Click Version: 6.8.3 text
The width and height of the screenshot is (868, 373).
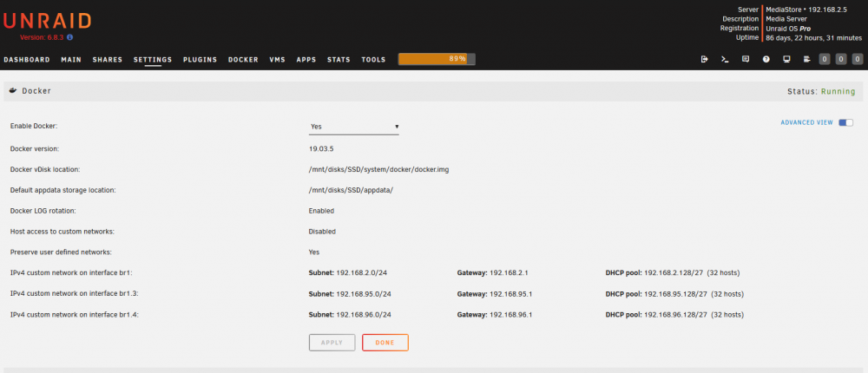[42, 37]
